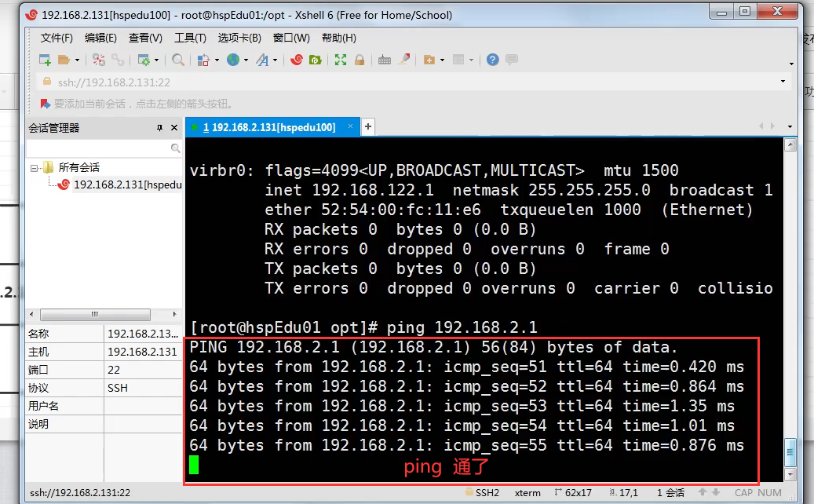814x504 pixels.
Task: Click the toolbar overflow arrow at right
Action: pyautogui.click(x=791, y=64)
